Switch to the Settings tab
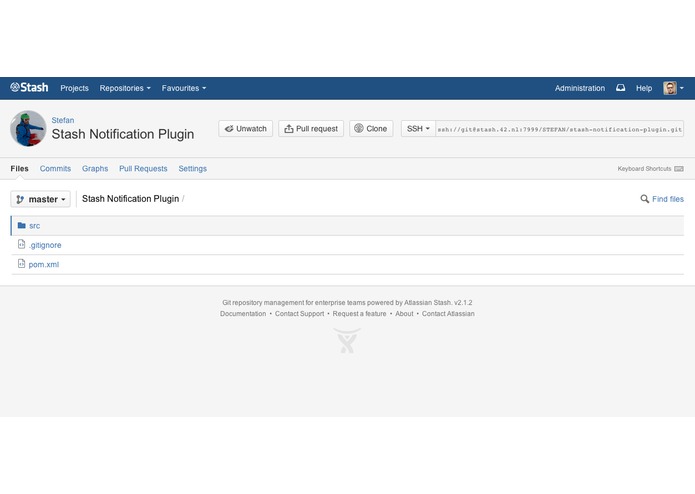Image resolution: width=695 pixels, height=494 pixels. tap(192, 168)
